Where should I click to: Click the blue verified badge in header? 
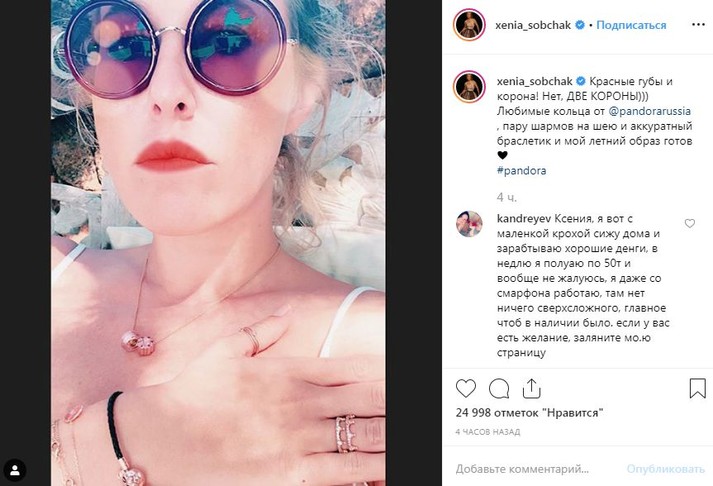click(x=579, y=24)
